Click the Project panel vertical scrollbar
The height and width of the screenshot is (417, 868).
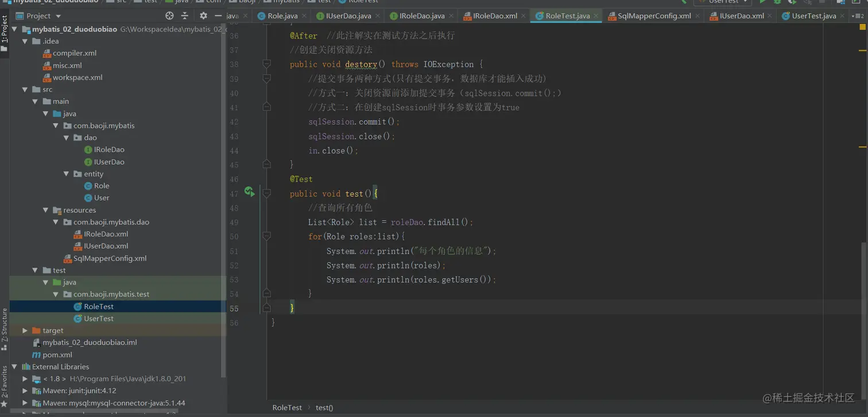coord(224,201)
